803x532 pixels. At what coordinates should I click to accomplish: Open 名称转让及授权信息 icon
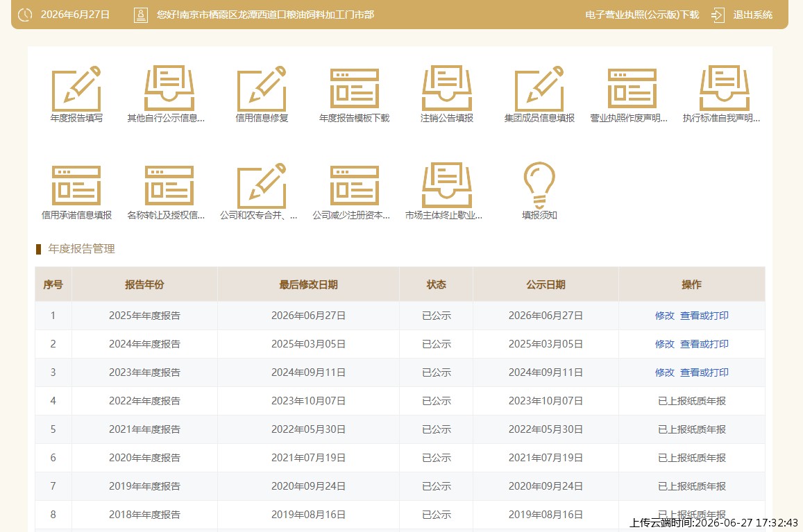coord(169,185)
